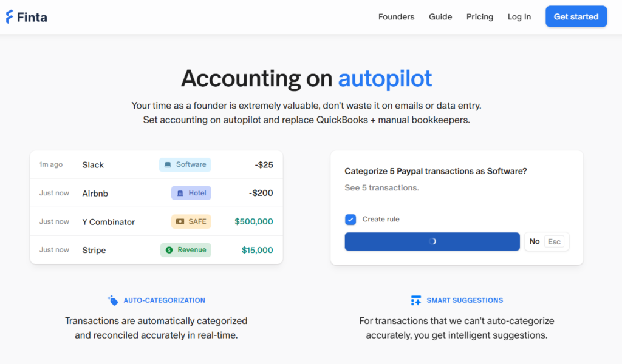Click the cash icon in SAFE tag
The width and height of the screenshot is (622, 364).
click(180, 221)
